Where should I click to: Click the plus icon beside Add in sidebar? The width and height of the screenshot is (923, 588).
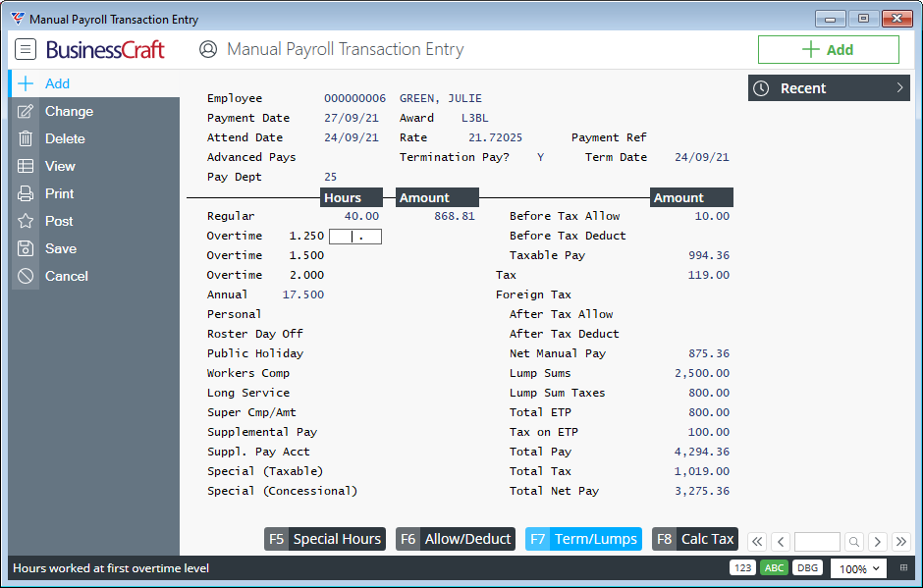[x=26, y=83]
